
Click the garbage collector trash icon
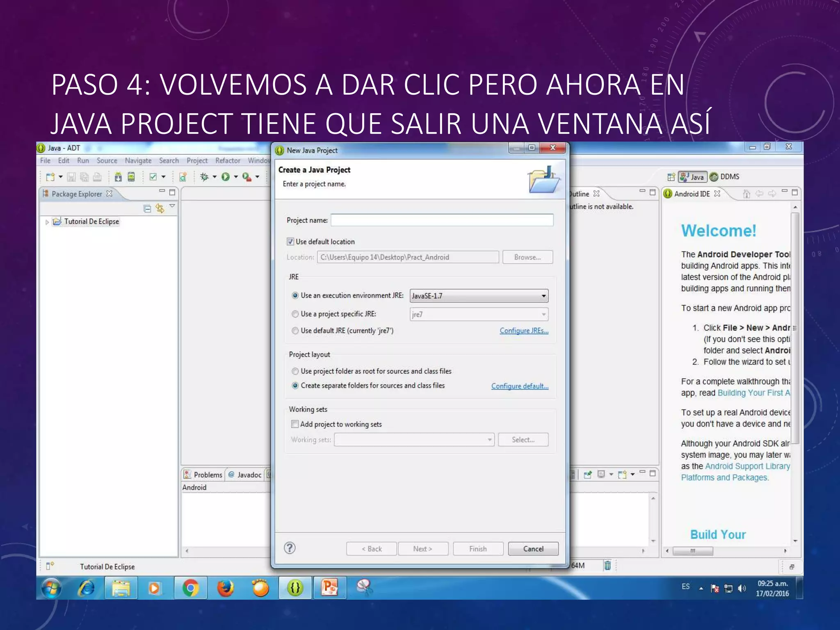[x=607, y=566]
